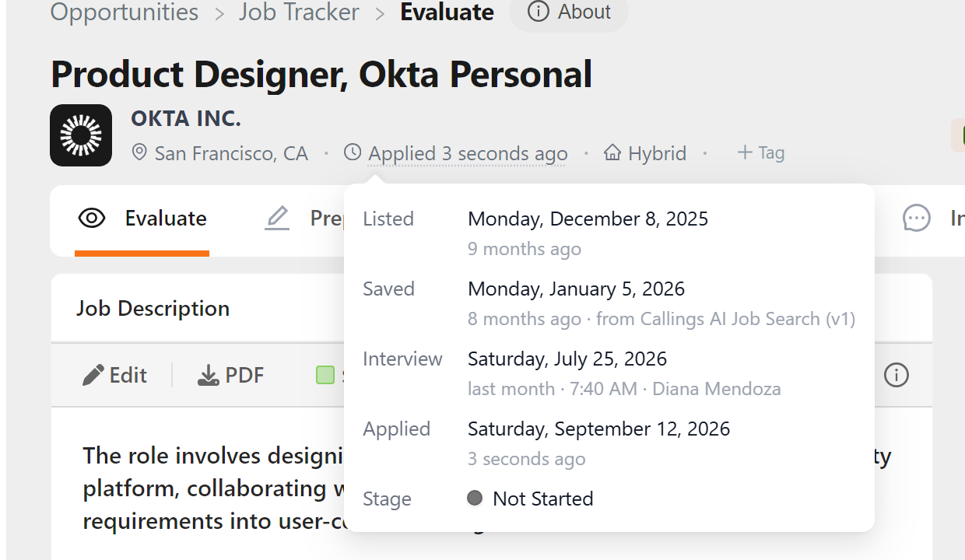Click the gray stage status dot
Viewport: 965px width, 560px height.
(x=475, y=498)
